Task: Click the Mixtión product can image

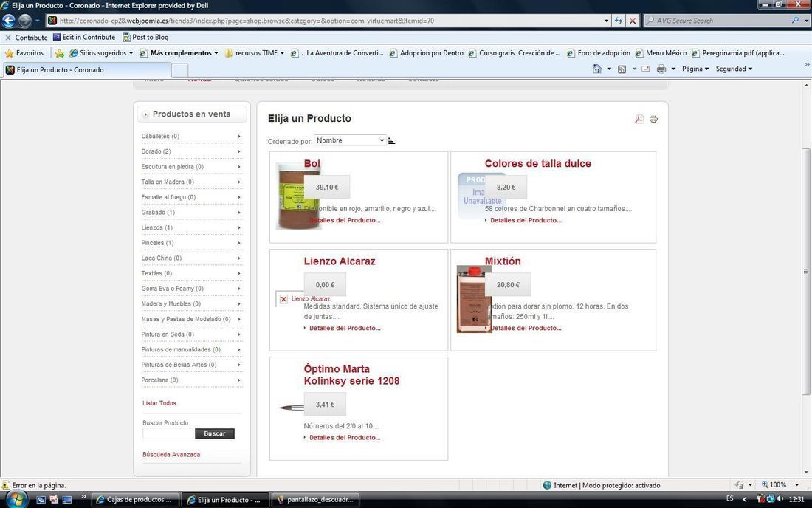Action: tap(473, 299)
